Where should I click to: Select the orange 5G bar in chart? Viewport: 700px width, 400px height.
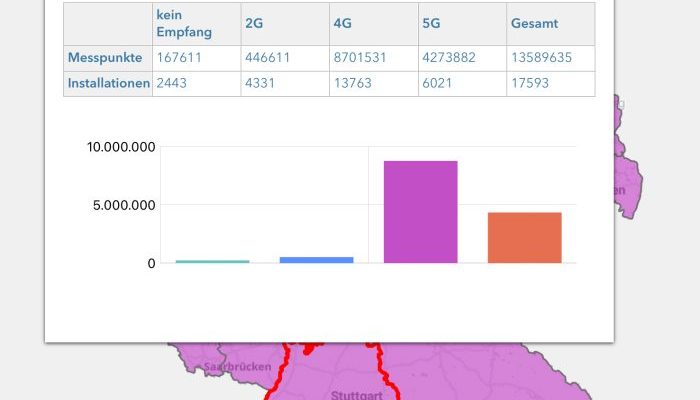pos(524,238)
